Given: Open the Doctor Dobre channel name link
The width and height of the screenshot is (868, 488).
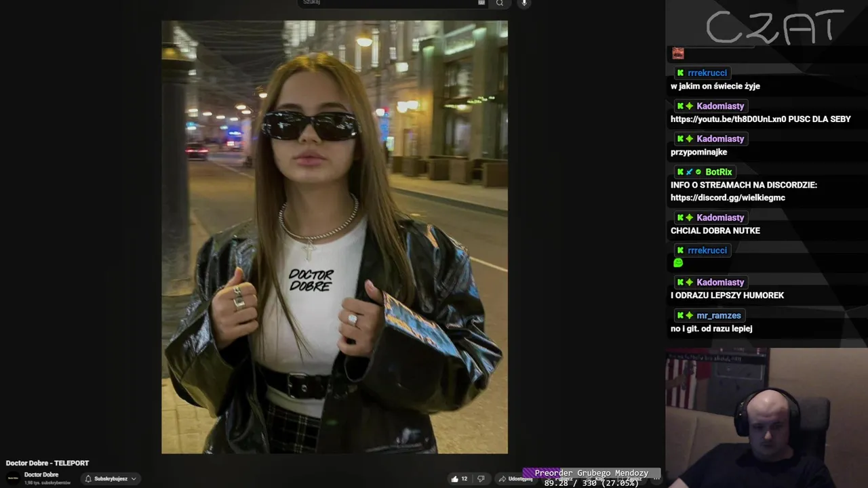Looking at the screenshot, I should pos(41,474).
